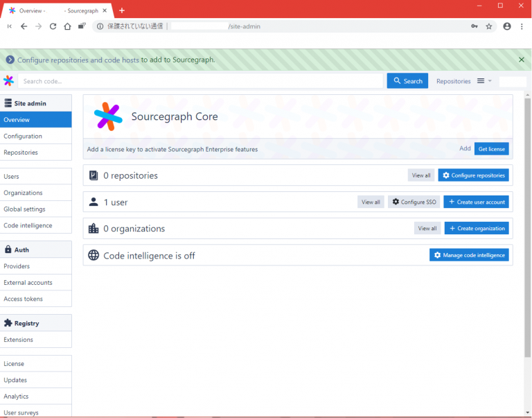Click the Get license button
The image size is (532, 418).
pos(491,149)
